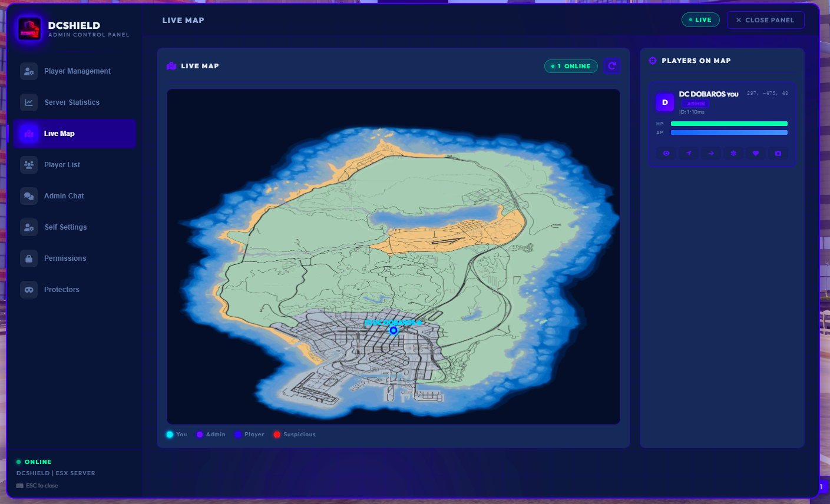This screenshot has width=830, height=504.
Task: Freeze the player with the snowflake icon
Action: pos(733,153)
